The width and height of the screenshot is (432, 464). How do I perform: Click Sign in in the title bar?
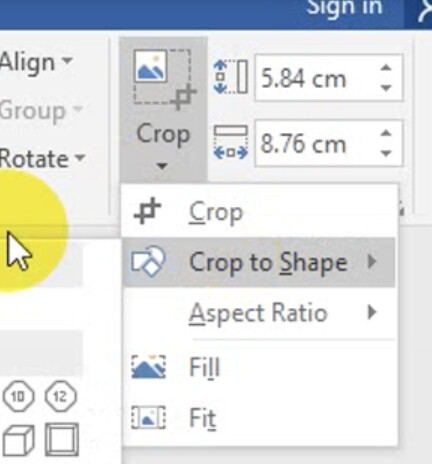[x=344, y=7]
